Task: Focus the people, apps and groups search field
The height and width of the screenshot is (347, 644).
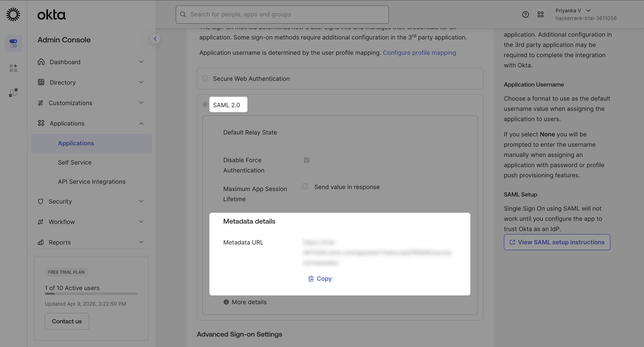Action: coord(282,14)
